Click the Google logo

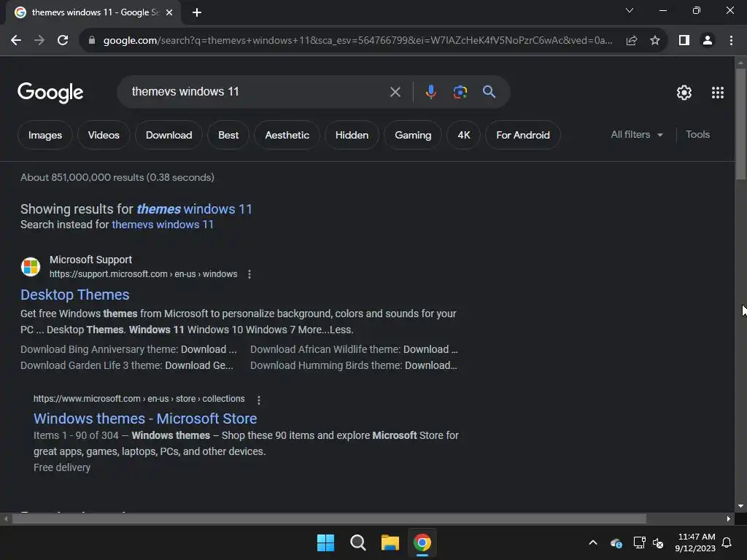[x=50, y=93]
